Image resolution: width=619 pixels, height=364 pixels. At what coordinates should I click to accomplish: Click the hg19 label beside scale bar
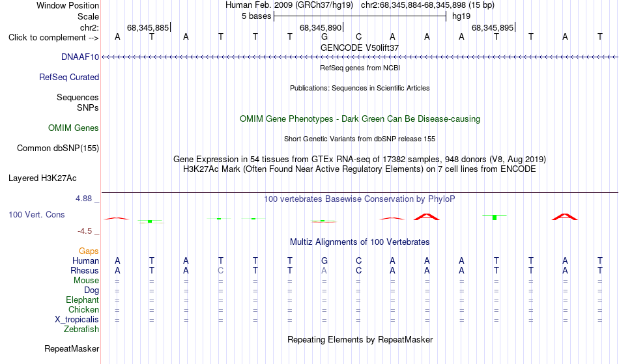point(461,16)
